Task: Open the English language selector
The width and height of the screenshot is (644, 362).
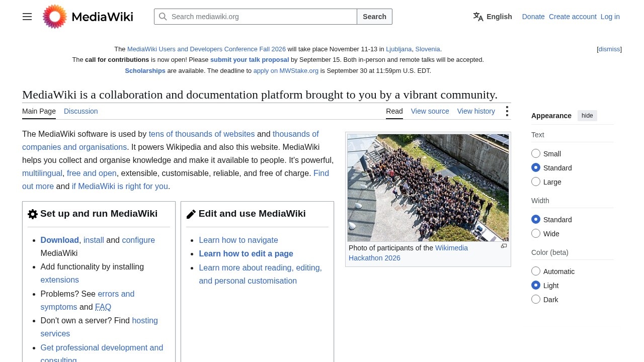Action: [493, 17]
